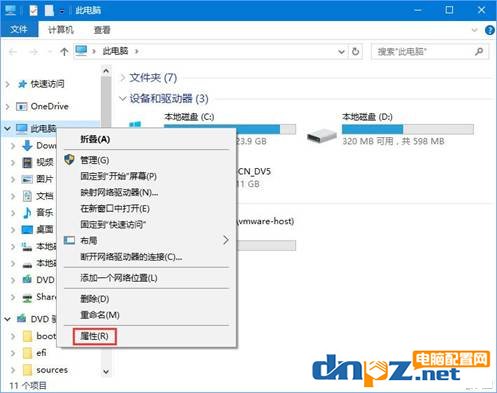Collapse the 设备和驱动器 (3) group

pos(123,99)
